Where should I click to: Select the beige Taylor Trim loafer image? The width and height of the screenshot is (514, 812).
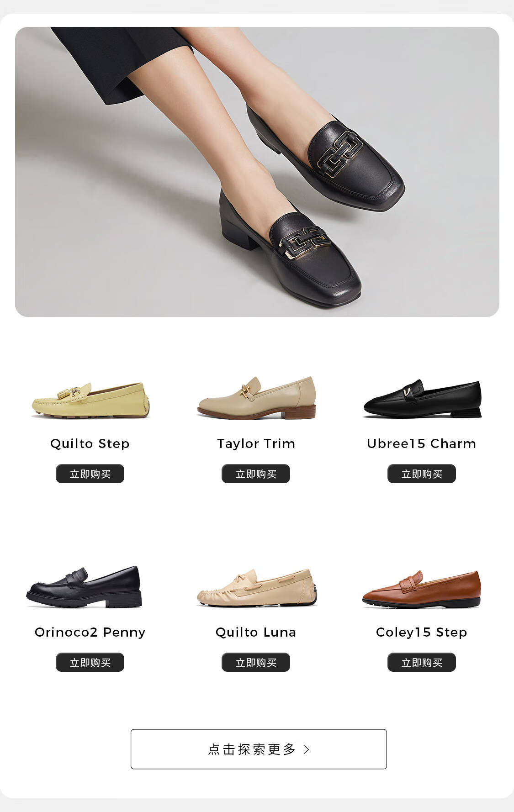click(x=256, y=397)
